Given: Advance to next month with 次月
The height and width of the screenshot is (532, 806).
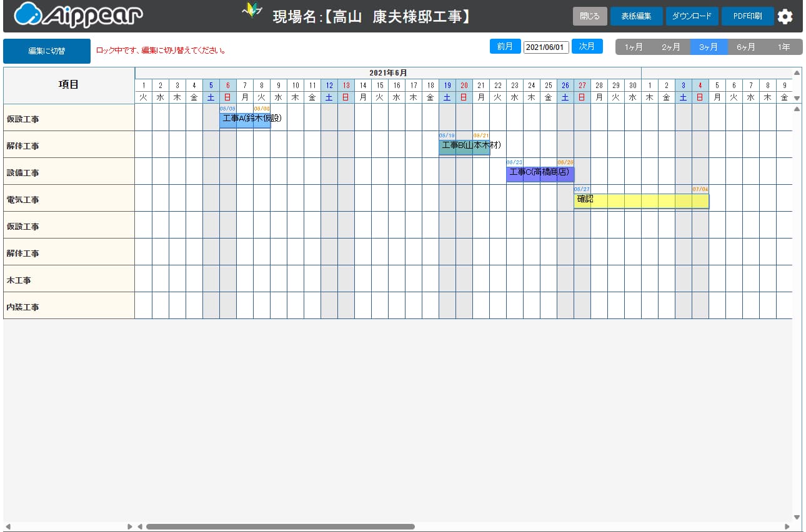Looking at the screenshot, I should coord(587,46).
